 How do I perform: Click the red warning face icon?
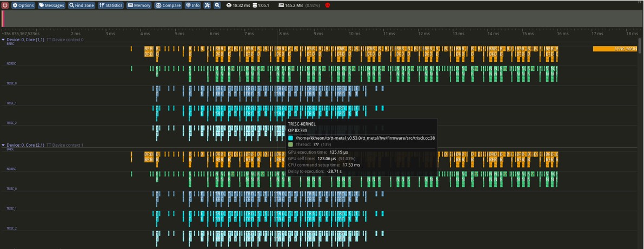click(328, 5)
